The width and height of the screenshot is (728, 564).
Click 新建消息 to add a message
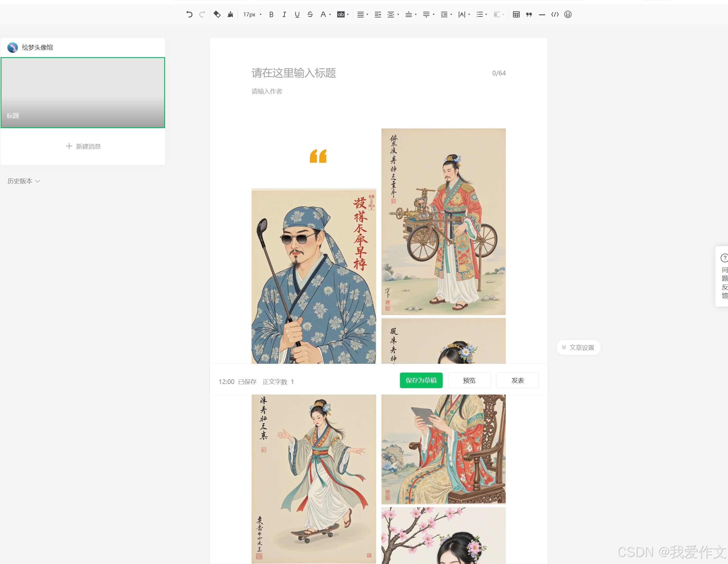(x=83, y=146)
